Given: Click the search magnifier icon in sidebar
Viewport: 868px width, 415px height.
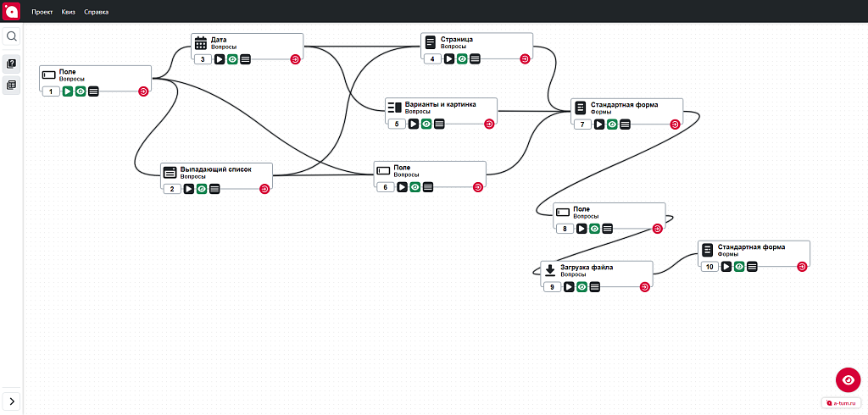Looking at the screenshot, I should 11,36.
